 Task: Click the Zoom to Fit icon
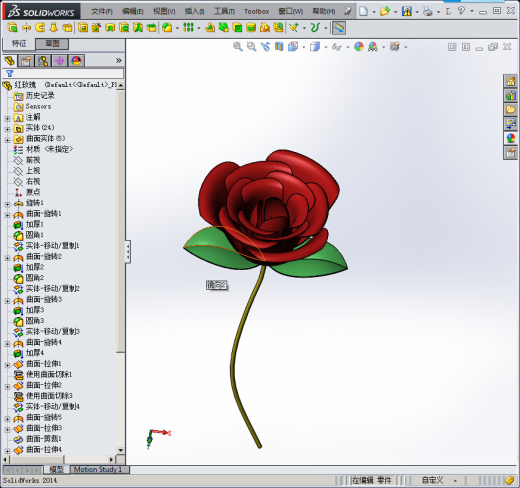tap(237, 47)
